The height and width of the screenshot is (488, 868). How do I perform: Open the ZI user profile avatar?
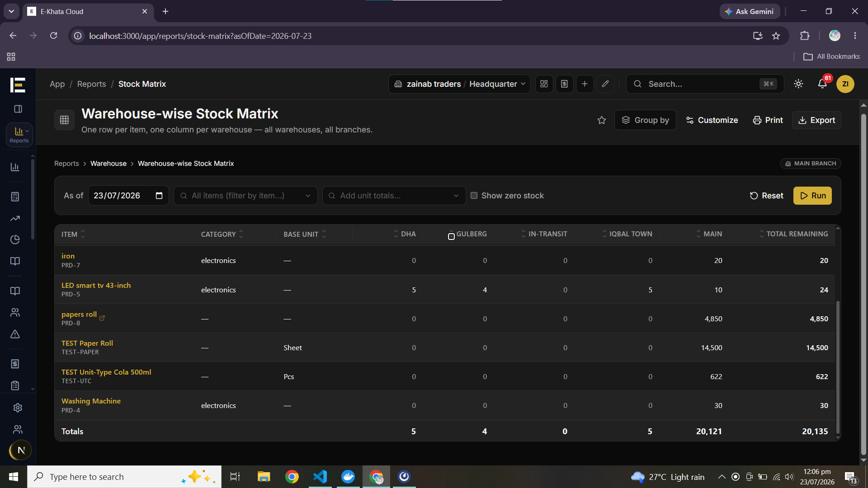[x=845, y=84]
